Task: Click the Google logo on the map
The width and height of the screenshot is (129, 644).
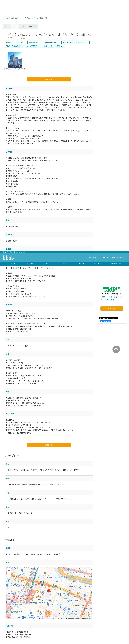Action: (10, 617)
